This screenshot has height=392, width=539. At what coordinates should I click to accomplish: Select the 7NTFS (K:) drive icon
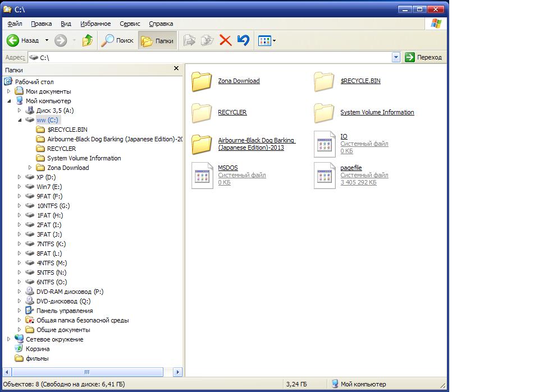pos(30,244)
